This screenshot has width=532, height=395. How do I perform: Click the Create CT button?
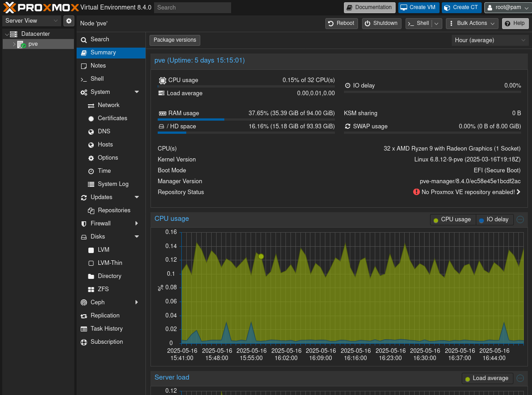point(461,7)
